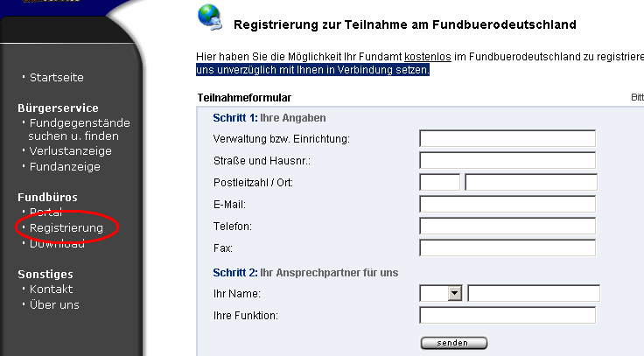Click the Telefon input field
The height and width of the screenshot is (356, 644).
[x=507, y=226]
